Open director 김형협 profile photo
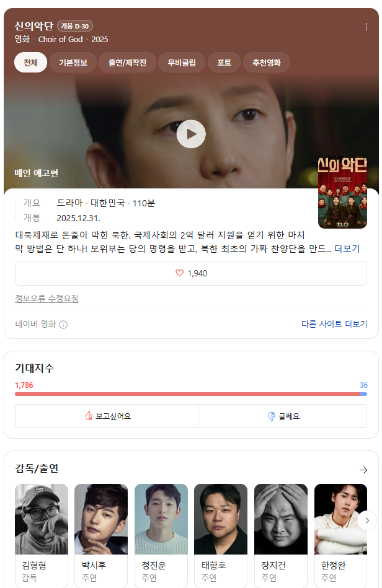The height and width of the screenshot is (588, 382). (x=42, y=519)
